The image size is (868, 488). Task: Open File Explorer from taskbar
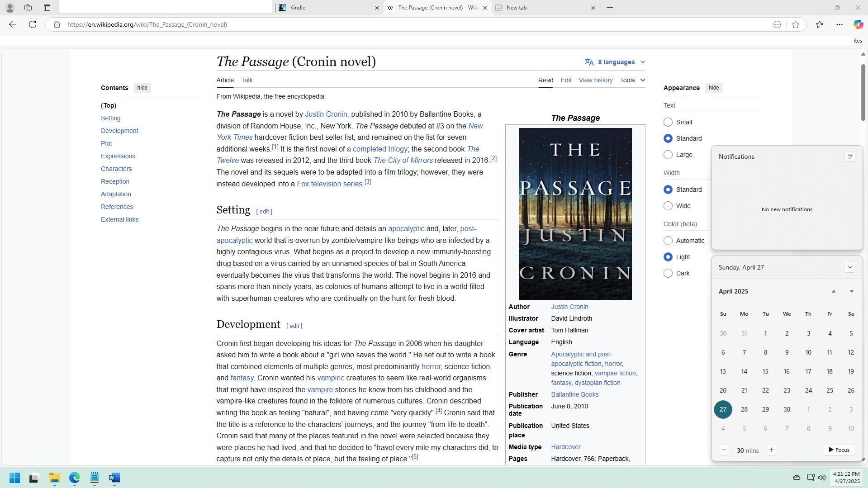(x=55, y=478)
